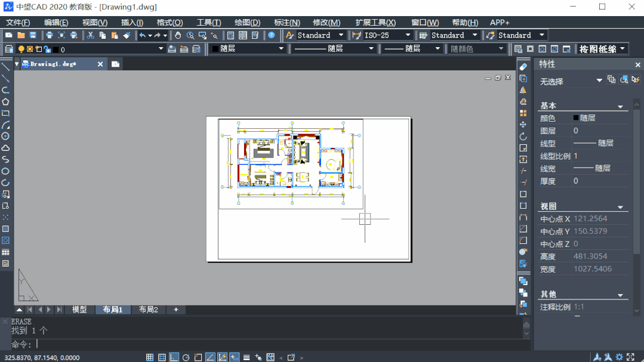The image size is (644, 362).
Task: Open the lineweight 随层 dropdown
Action: 437,49
